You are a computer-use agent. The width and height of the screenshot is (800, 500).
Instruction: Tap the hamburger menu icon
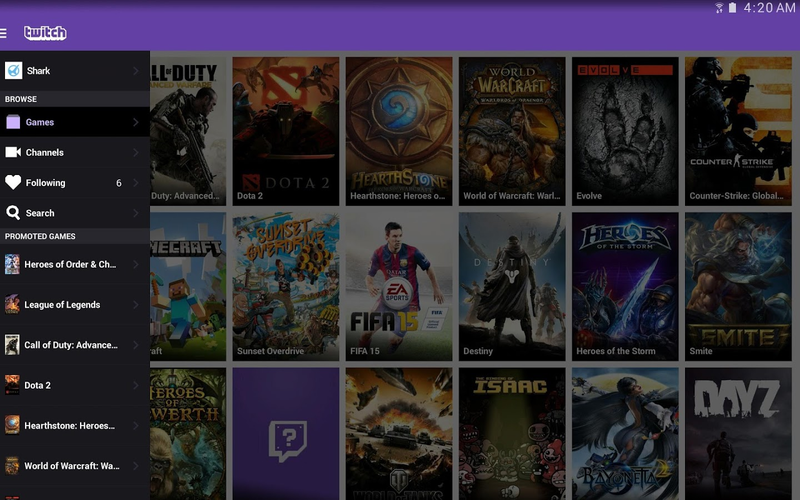3,33
